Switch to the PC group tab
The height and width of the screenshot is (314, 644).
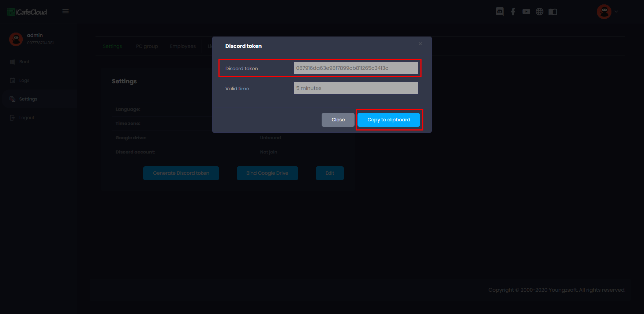pos(147,46)
